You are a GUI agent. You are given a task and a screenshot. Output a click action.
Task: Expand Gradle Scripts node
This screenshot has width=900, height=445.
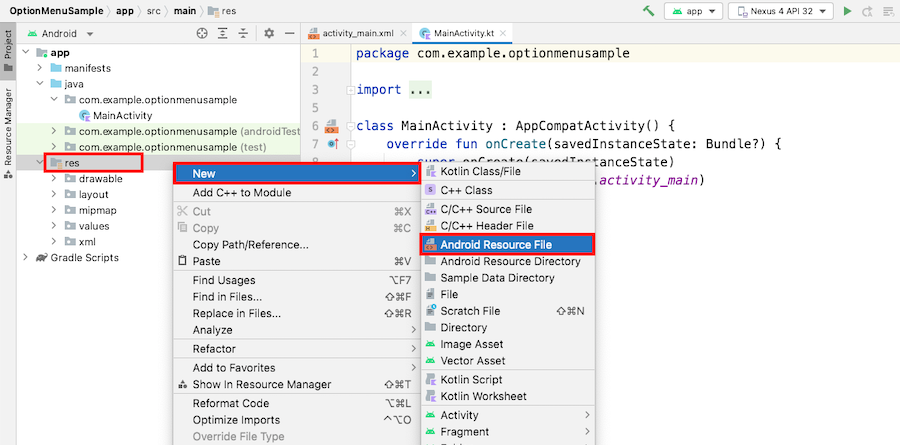pos(26,257)
